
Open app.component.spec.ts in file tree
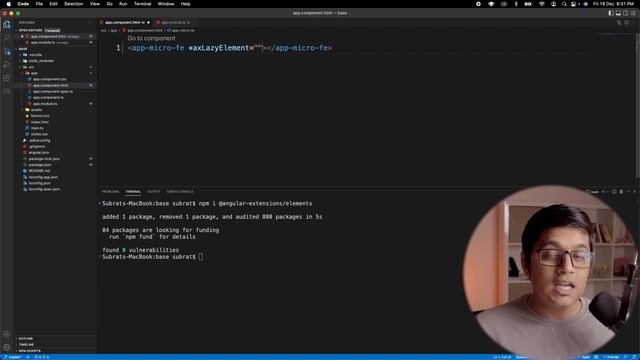coord(53,91)
